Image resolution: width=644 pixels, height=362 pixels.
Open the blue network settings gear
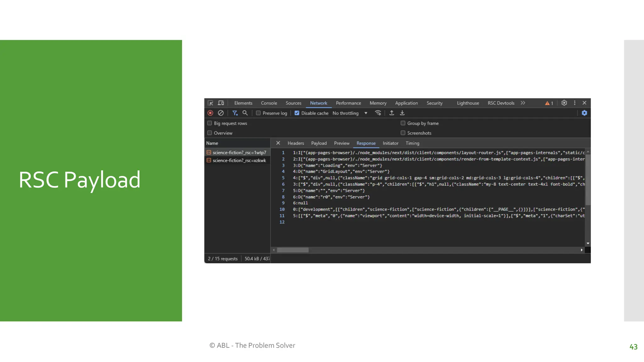tap(584, 113)
